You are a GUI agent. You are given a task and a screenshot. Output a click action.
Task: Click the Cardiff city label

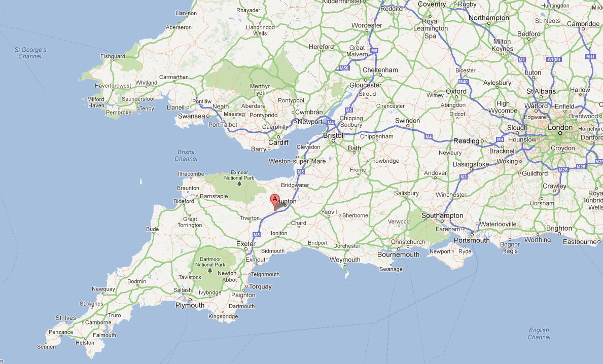pyautogui.click(x=278, y=142)
